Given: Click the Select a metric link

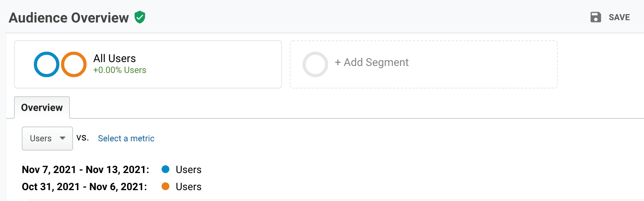Looking at the screenshot, I should click(x=126, y=139).
